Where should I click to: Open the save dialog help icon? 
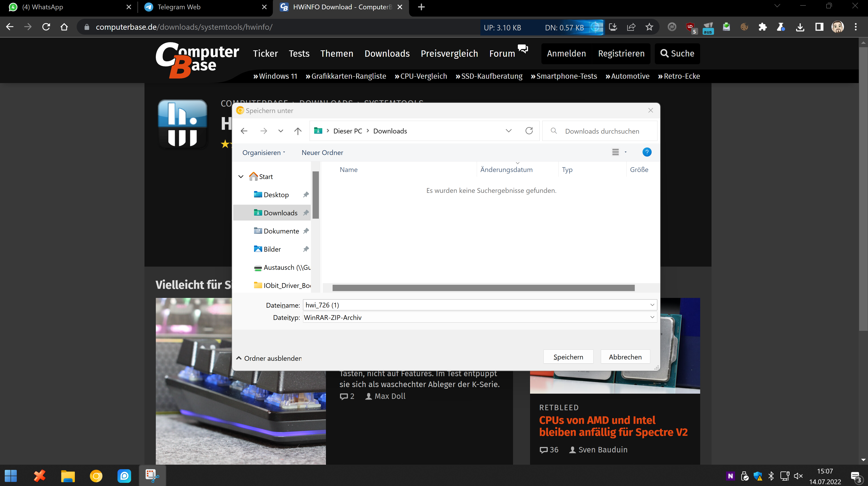[x=647, y=152]
